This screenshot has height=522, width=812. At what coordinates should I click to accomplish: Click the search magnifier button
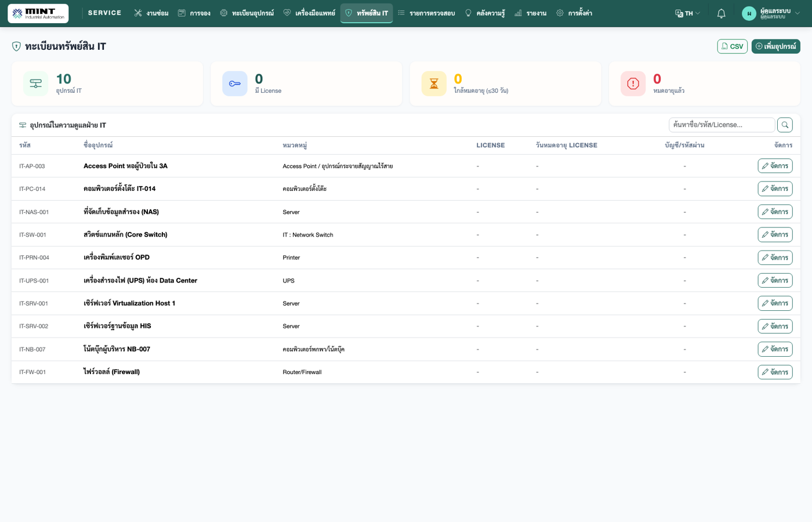click(785, 125)
